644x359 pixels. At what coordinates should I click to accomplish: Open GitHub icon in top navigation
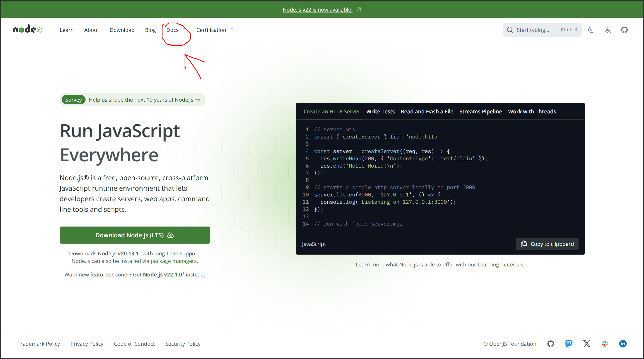coord(624,30)
